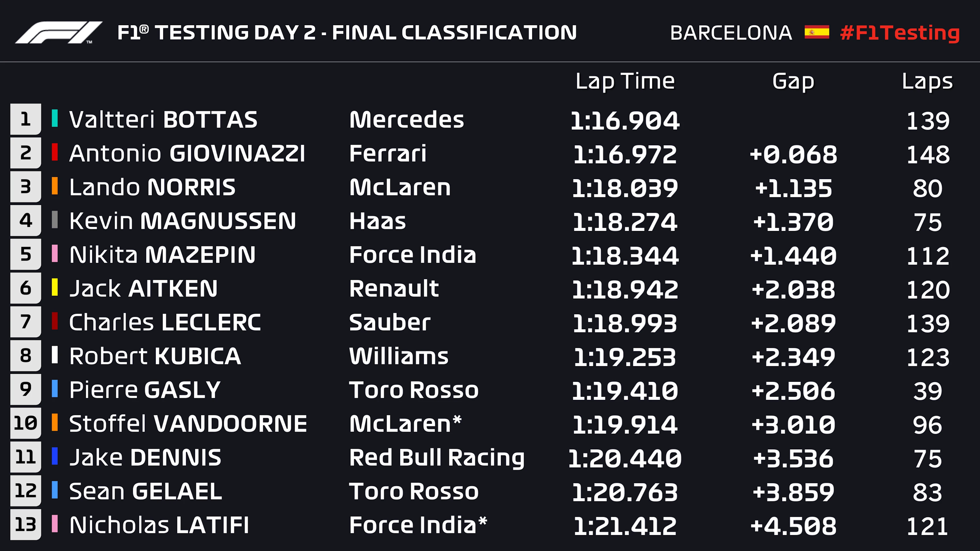Click the F1 logo in header
This screenshot has width=980, height=551.
[59, 32]
